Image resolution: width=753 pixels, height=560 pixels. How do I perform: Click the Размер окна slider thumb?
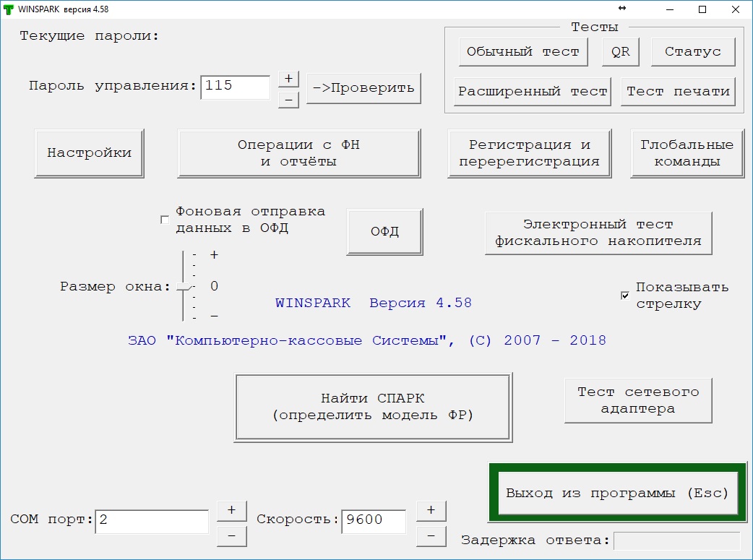tap(184, 287)
